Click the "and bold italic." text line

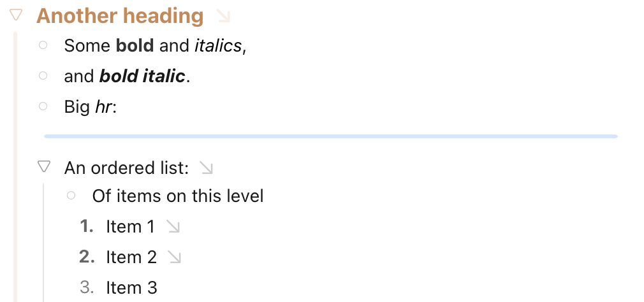click(x=128, y=76)
